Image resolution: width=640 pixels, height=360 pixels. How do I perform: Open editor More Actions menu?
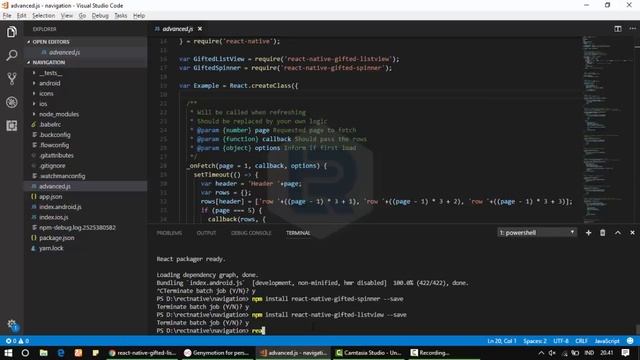[x=632, y=29]
